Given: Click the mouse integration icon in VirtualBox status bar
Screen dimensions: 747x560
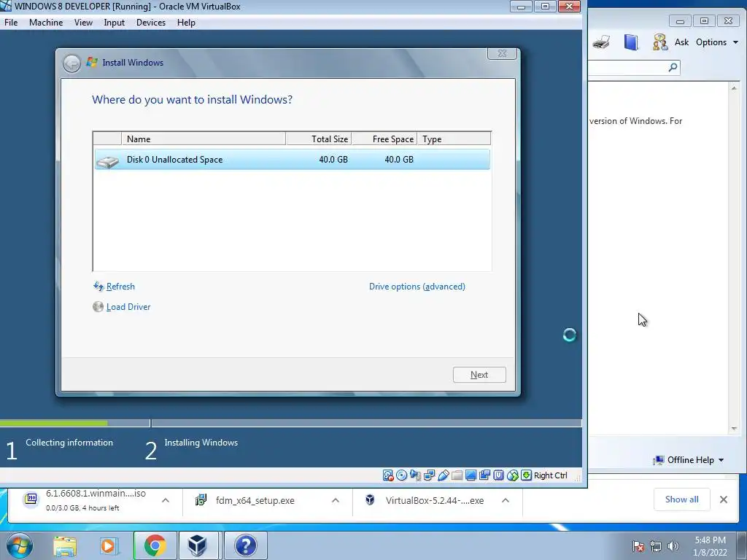Looking at the screenshot, I should tap(512, 475).
